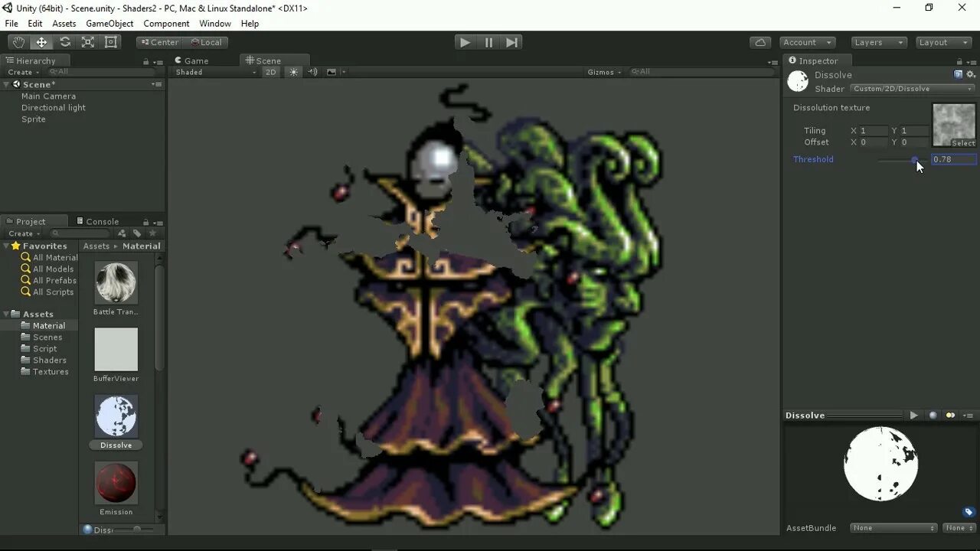980x551 pixels.
Task: Open Hierarchy Create dropdown
Action: [x=24, y=72]
